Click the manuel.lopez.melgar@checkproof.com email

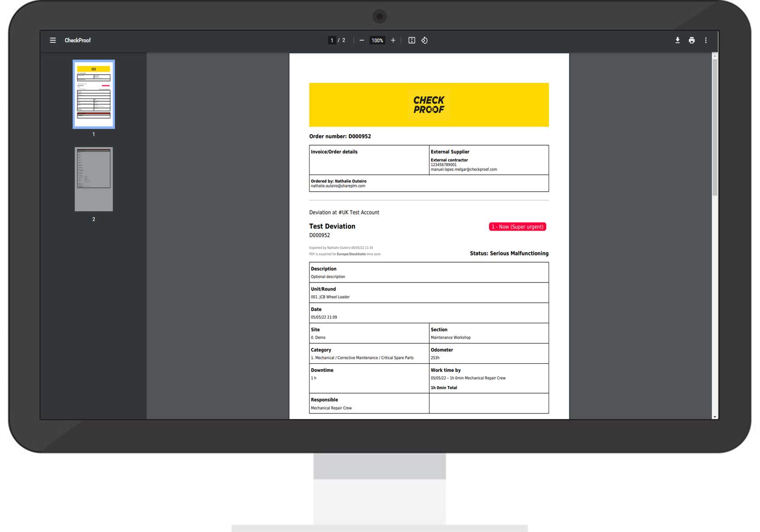point(464,169)
